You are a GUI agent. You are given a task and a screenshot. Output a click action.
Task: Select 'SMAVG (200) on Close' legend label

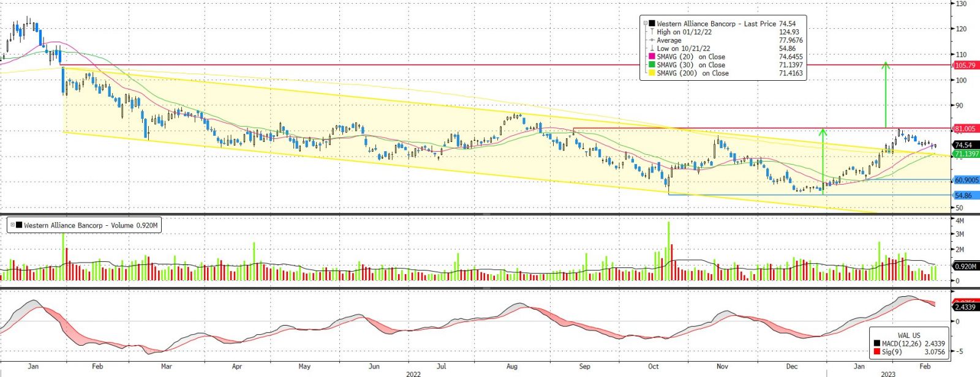[x=693, y=73]
